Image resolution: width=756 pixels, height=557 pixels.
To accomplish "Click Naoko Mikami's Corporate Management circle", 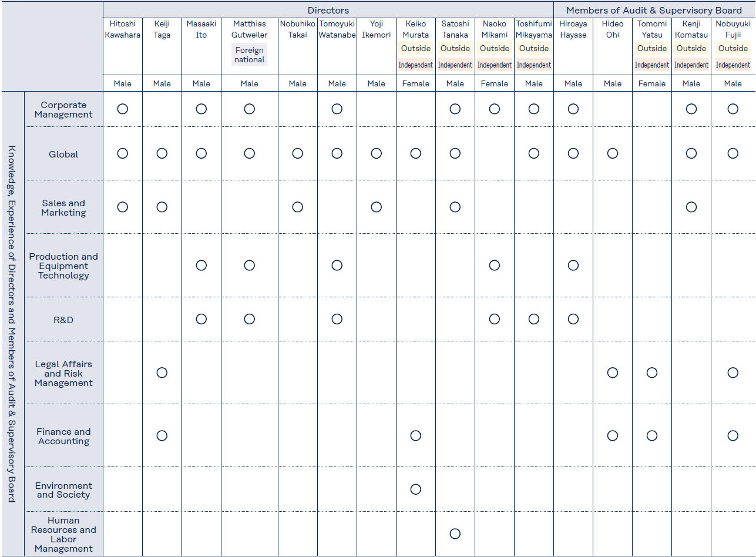I will [x=495, y=109].
